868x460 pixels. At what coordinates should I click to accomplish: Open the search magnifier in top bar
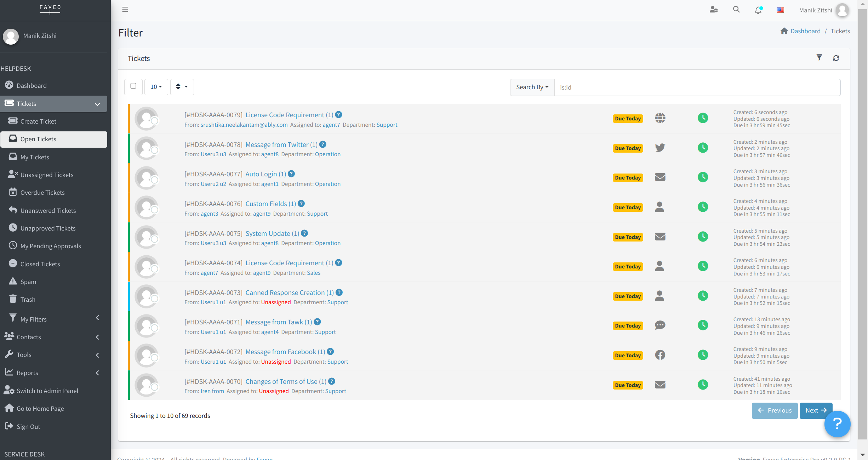[736, 10]
